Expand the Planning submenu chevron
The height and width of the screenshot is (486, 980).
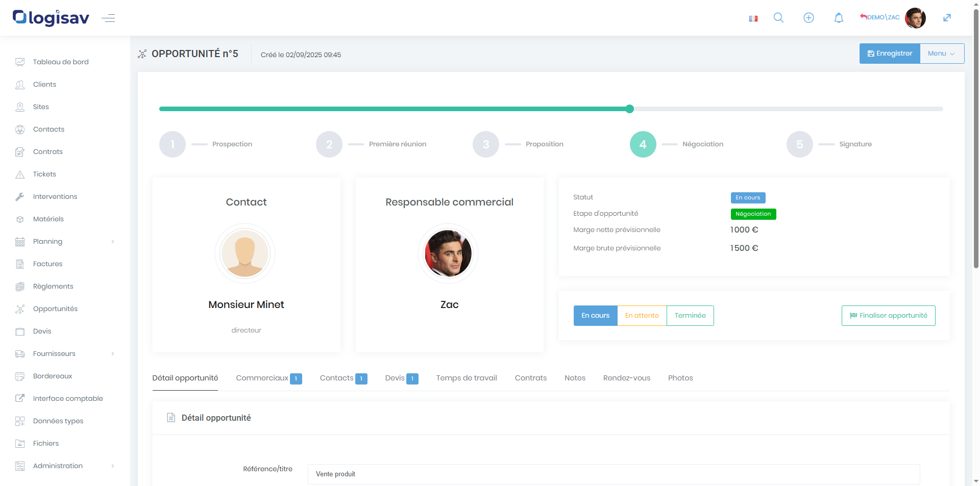click(x=113, y=242)
